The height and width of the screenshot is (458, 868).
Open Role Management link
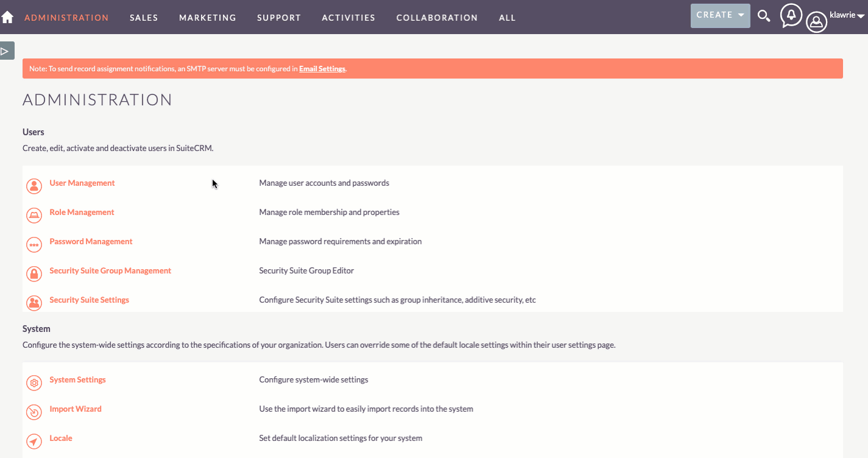tap(82, 212)
